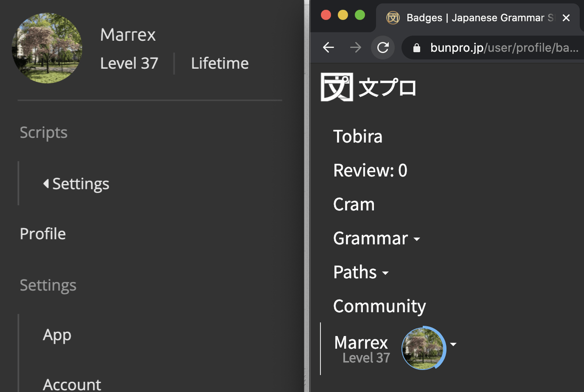Screen dimensions: 584x392
Task: Click the Scripts section heading
Action: click(x=44, y=133)
